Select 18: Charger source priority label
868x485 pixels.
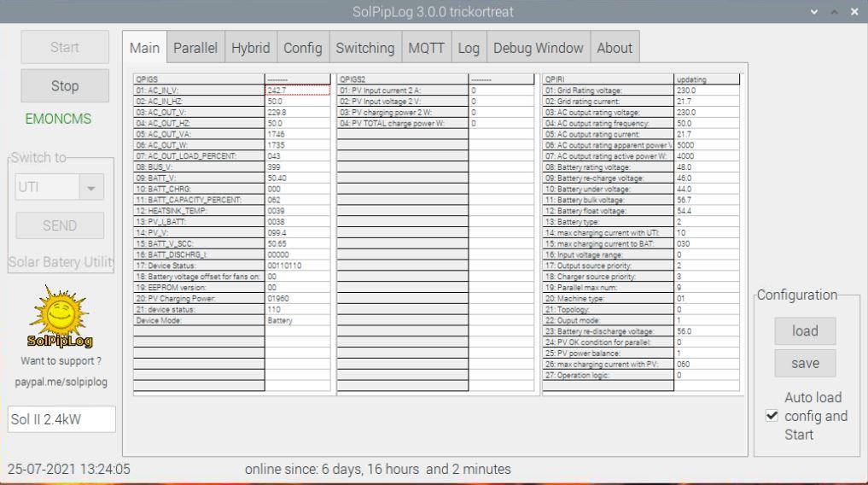(608, 277)
